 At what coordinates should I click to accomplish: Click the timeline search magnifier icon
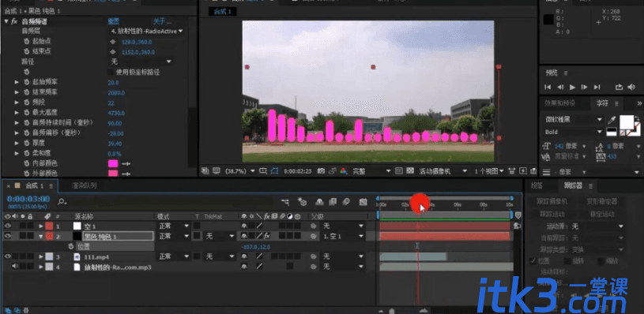tap(62, 202)
